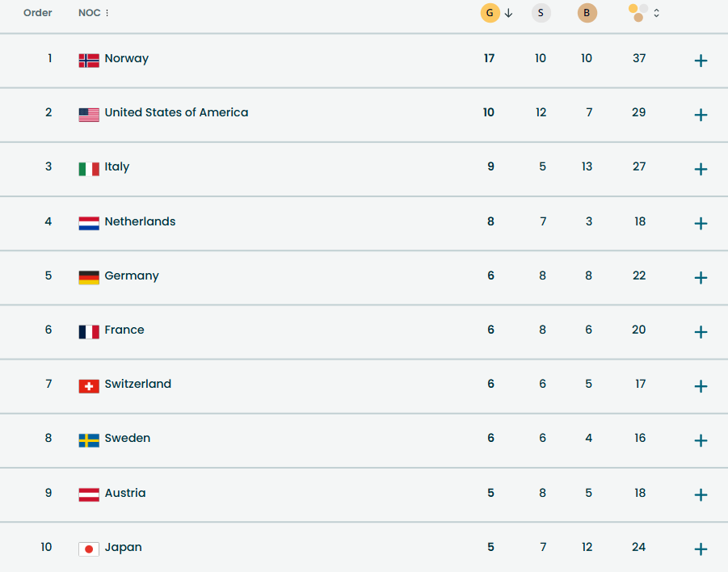Image resolution: width=728 pixels, height=572 pixels.
Task: Sort table by silver medal icon
Action: 541,13
